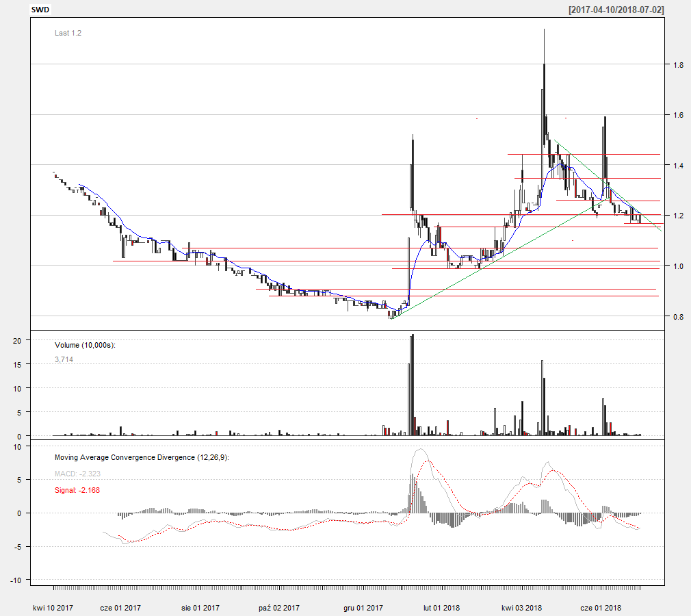Click the 1.8 price axis label

[x=678, y=65]
